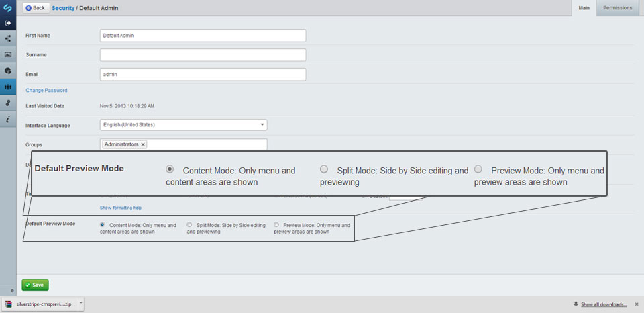Open the Settings gears icon in sidebar
Screen dimensions: 644x313
point(8,103)
